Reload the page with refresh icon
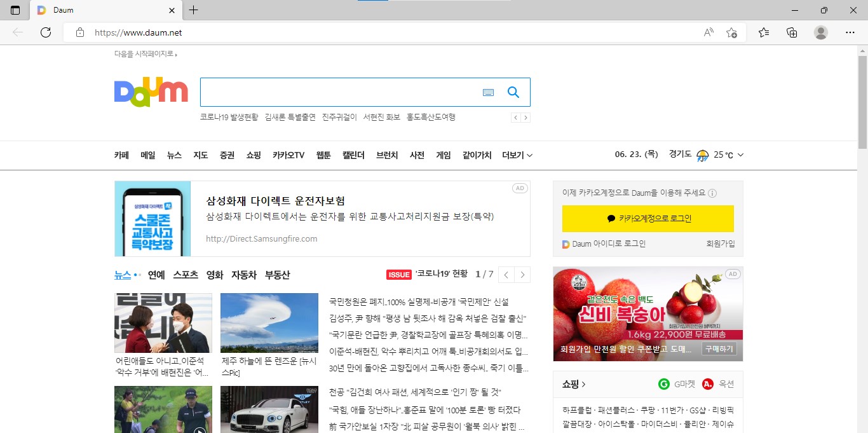Viewport: 868px width, 433px height. pos(46,32)
